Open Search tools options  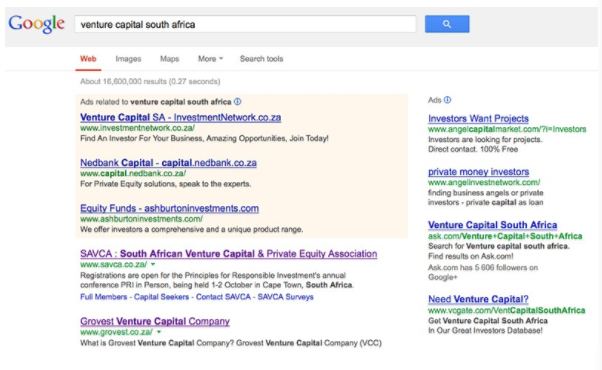261,59
